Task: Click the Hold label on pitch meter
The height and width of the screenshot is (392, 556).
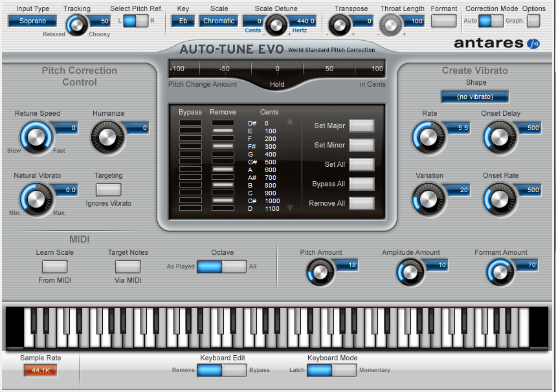Action: point(277,84)
